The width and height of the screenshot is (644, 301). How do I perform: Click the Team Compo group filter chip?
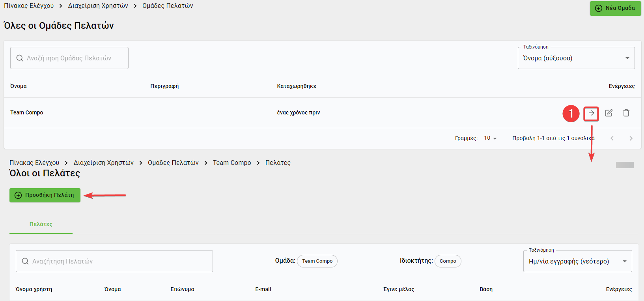click(x=317, y=261)
